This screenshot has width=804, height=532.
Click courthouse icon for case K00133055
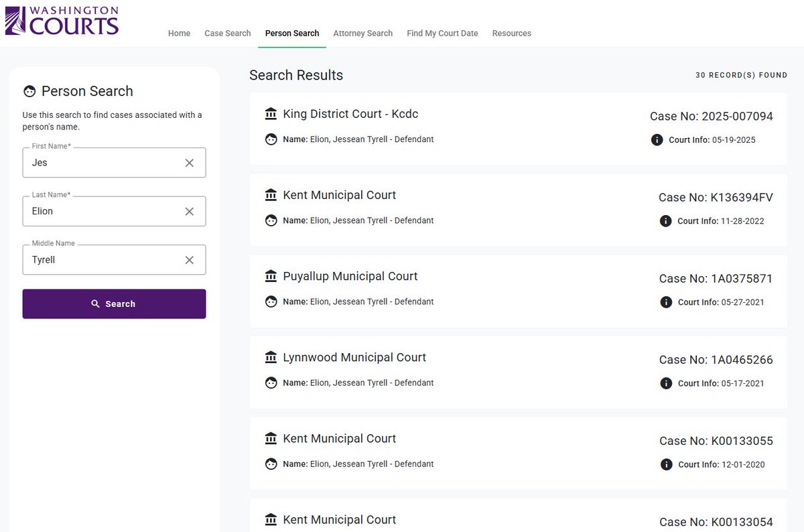(x=271, y=438)
